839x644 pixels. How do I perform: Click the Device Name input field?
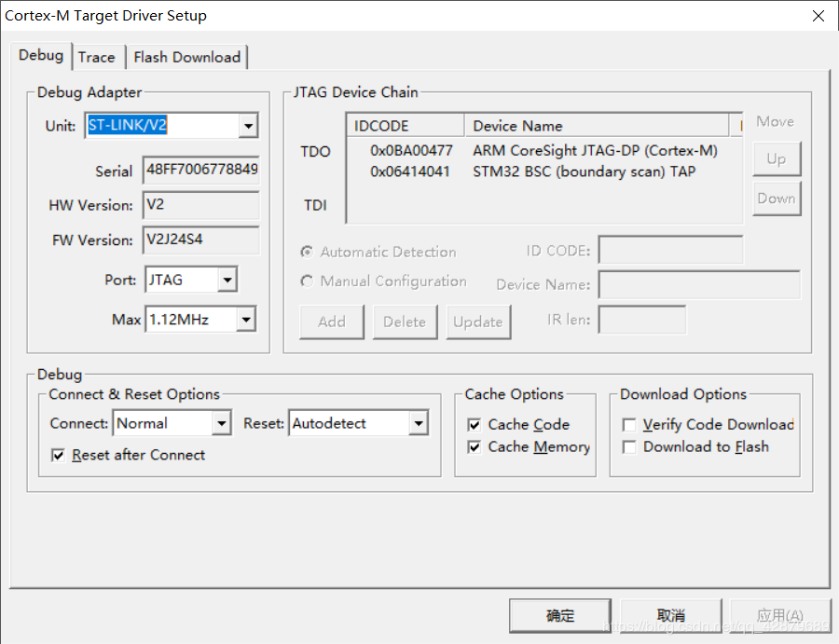[699, 284]
